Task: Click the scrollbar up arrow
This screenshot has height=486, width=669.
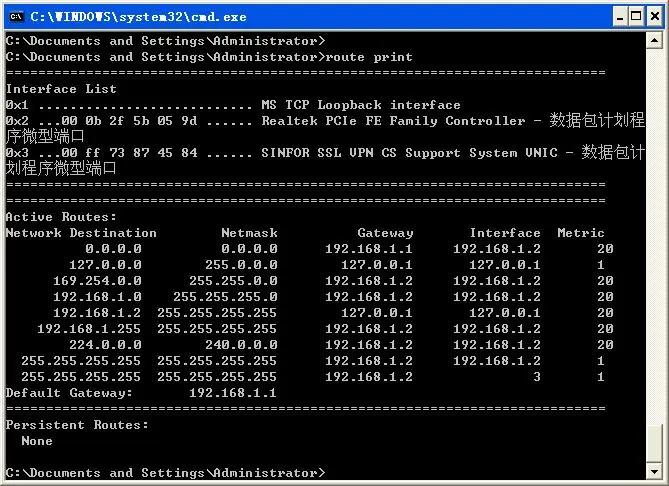Action: [x=656, y=42]
